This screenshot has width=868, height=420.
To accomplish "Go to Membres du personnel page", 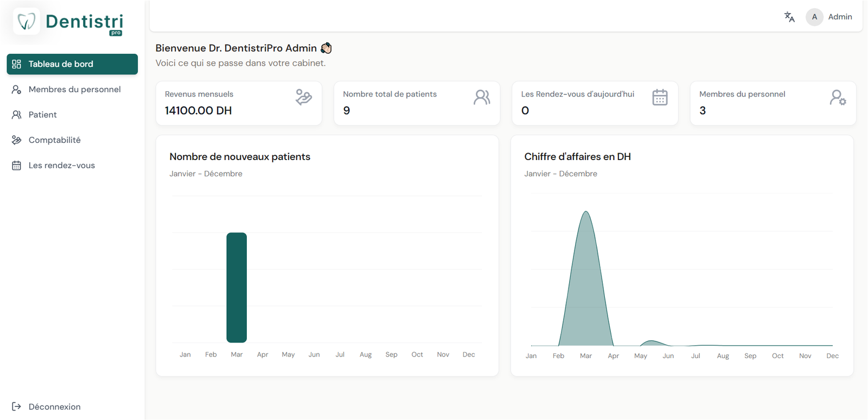I will (x=74, y=90).
